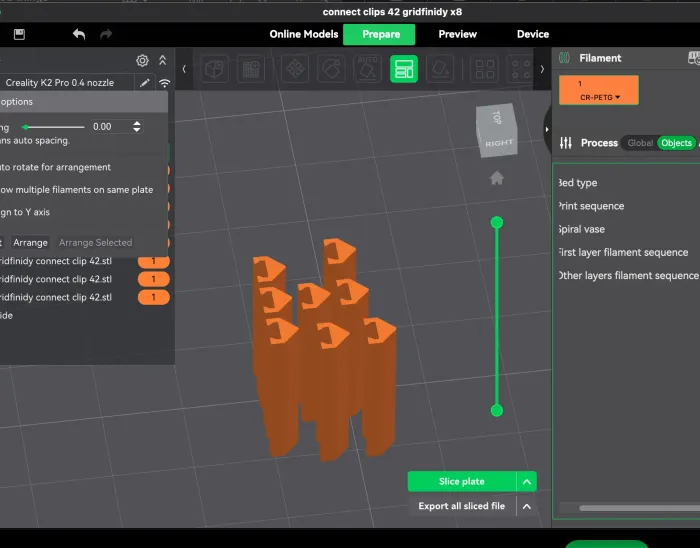Click the Slice plate button
This screenshot has height=548, width=700.
462,482
